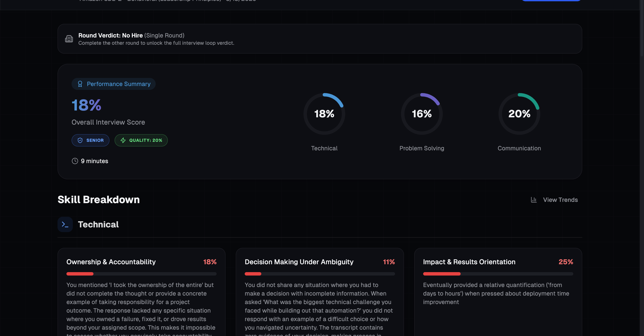The image size is (644, 336).
Task: Open the Ownership & Accountability card title
Action: (x=111, y=262)
